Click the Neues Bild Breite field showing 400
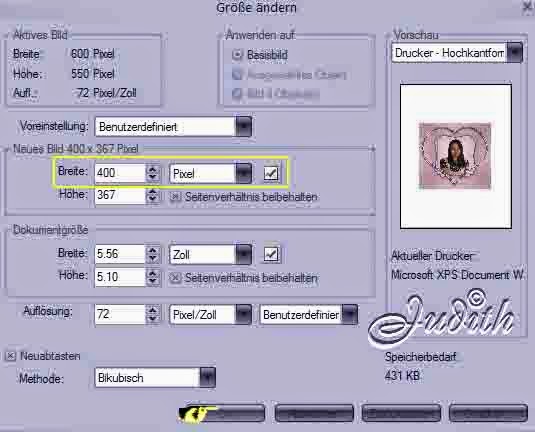The width and height of the screenshot is (535, 432). pyautogui.click(x=120, y=173)
